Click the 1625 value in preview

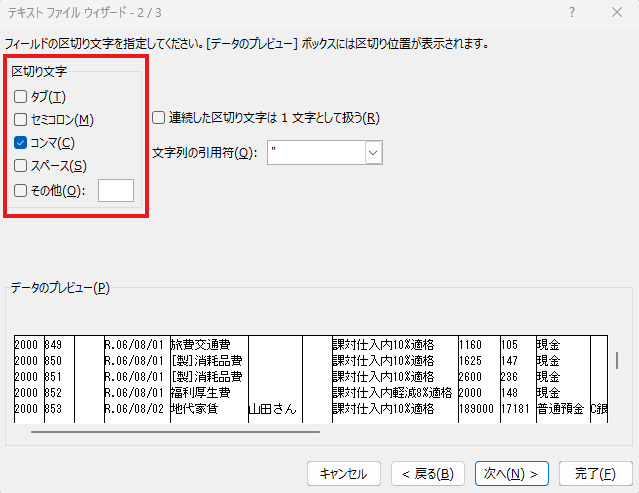click(470, 361)
